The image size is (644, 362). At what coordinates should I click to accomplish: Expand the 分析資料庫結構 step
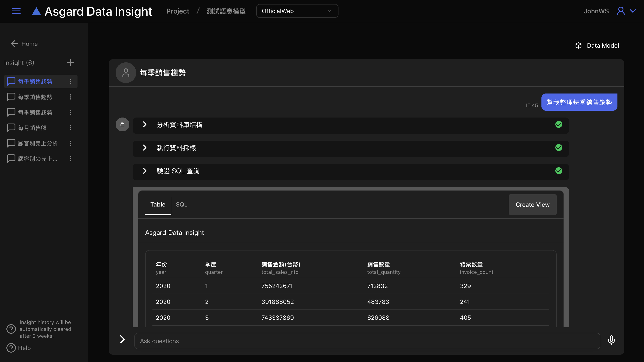point(145,124)
